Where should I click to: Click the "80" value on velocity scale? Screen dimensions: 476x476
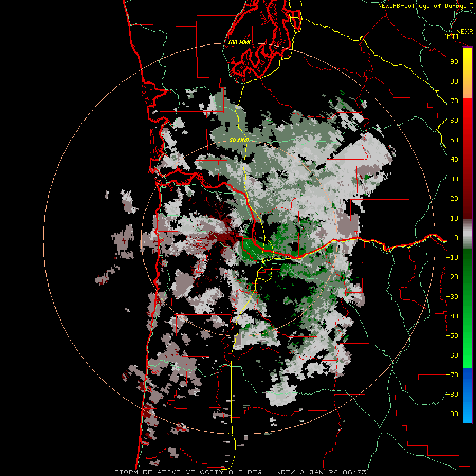454,81
